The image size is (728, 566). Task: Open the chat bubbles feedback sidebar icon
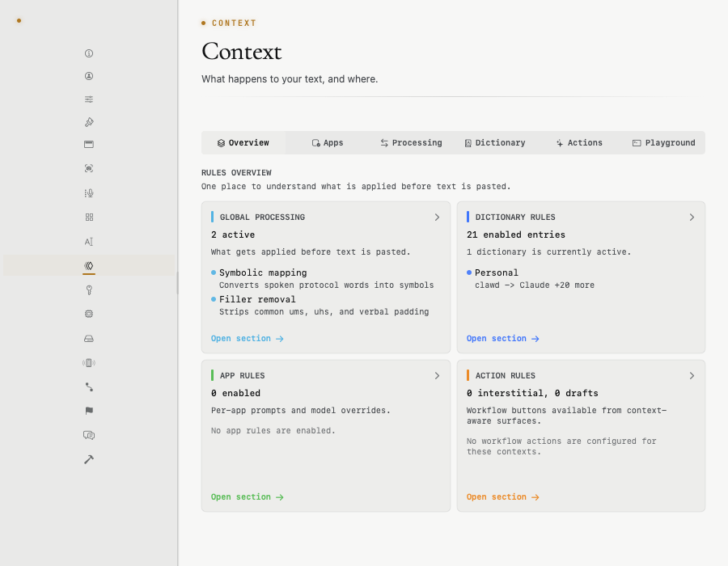point(89,435)
